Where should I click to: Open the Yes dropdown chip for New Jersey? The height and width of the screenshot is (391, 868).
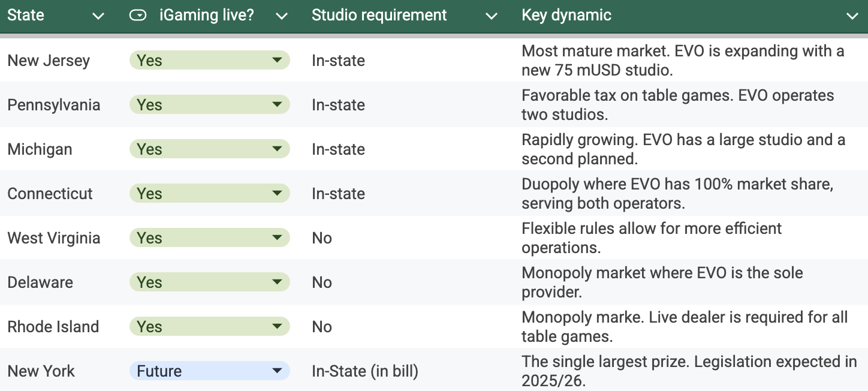click(x=210, y=61)
